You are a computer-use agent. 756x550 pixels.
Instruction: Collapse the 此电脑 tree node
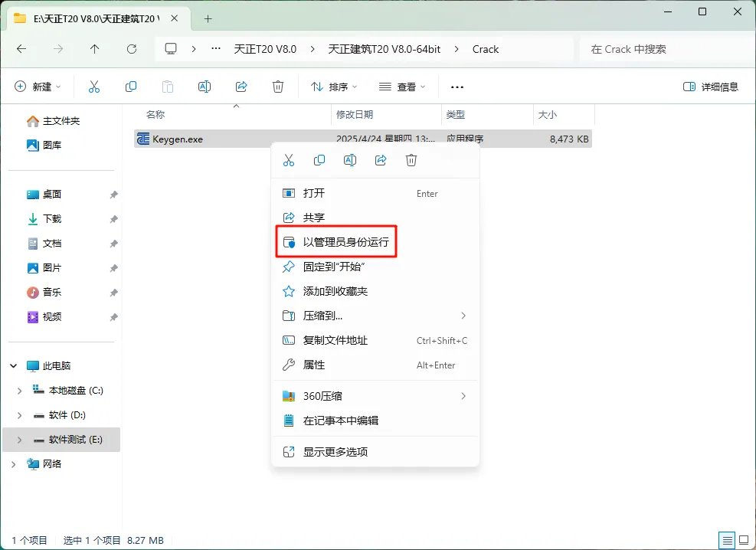pyautogui.click(x=14, y=366)
